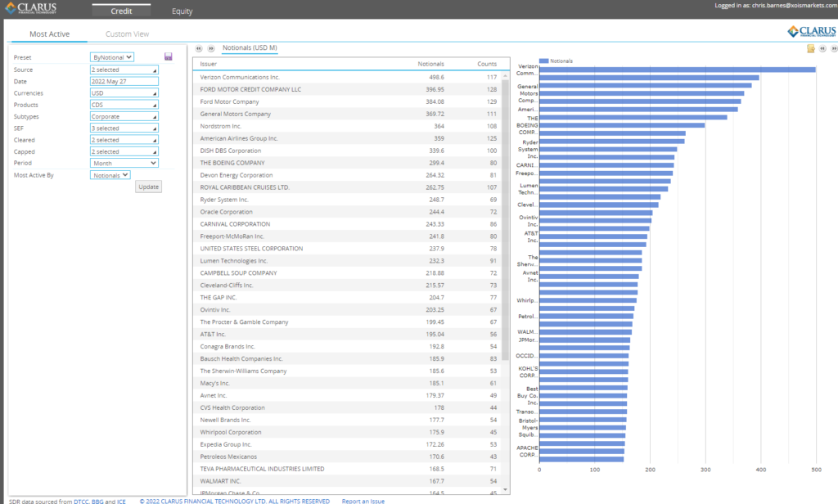
Task: Select the Lumen Technologies Inc. row
Action: point(347,261)
